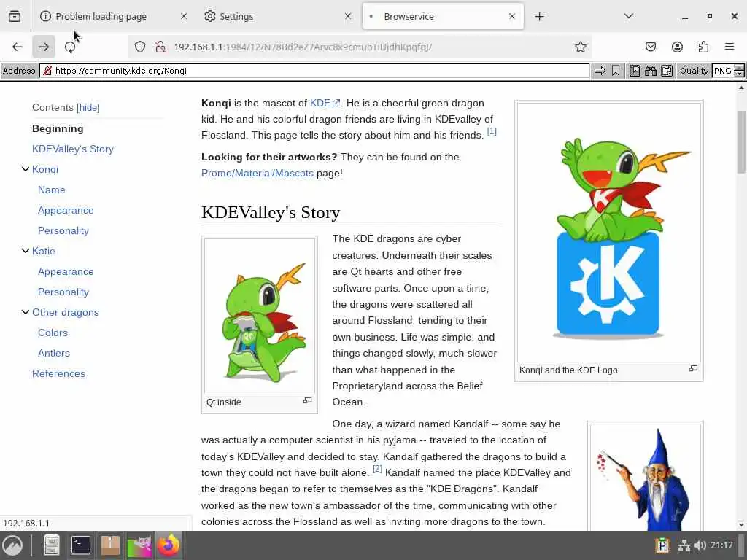The width and height of the screenshot is (747, 560).
Task: Click the Browservice bookmark ribbon icon
Action: coord(616,71)
